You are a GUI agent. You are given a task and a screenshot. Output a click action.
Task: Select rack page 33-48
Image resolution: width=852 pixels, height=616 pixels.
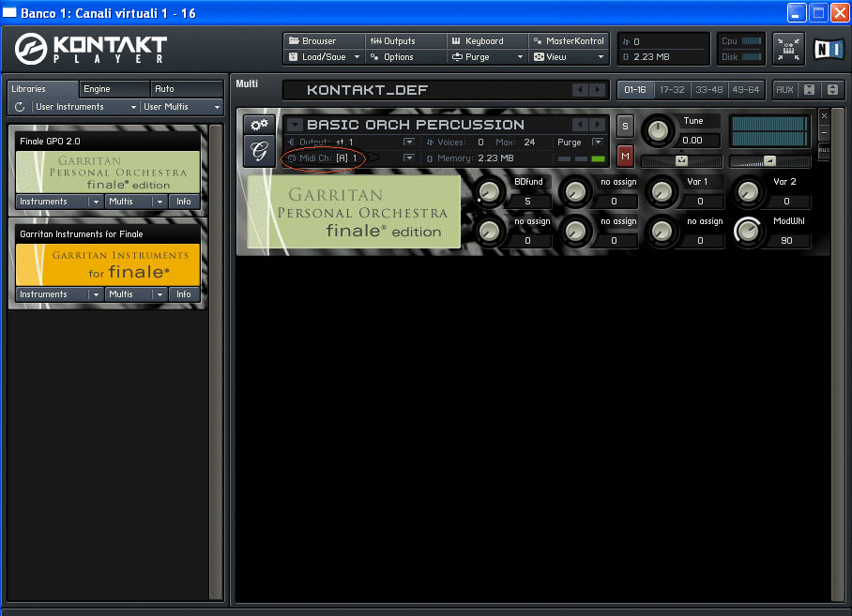(708, 90)
